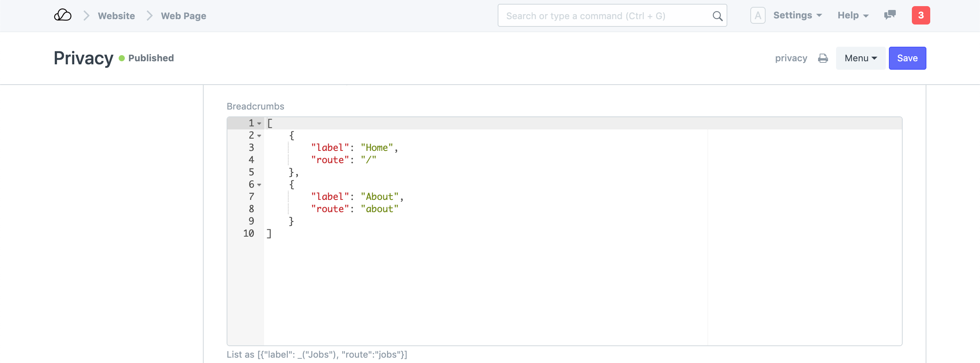The height and width of the screenshot is (363, 980).
Task: Click the user avatar letter A
Action: (x=758, y=15)
